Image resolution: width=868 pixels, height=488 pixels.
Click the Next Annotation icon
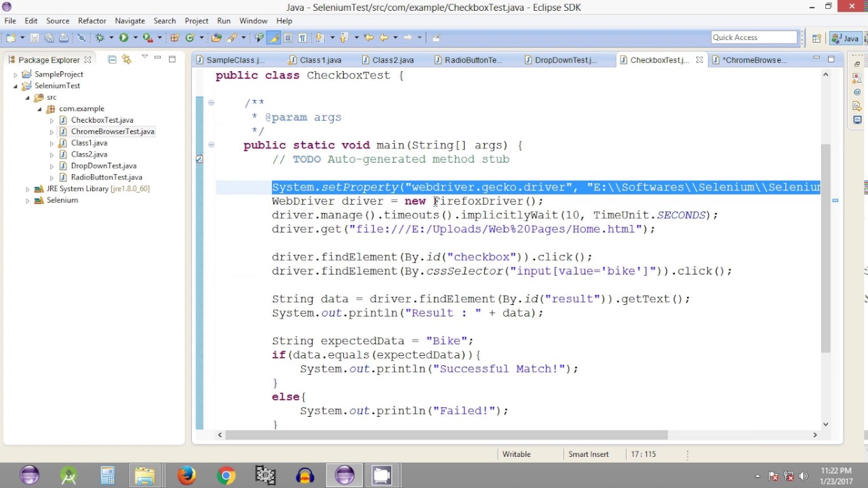pyautogui.click(x=319, y=38)
